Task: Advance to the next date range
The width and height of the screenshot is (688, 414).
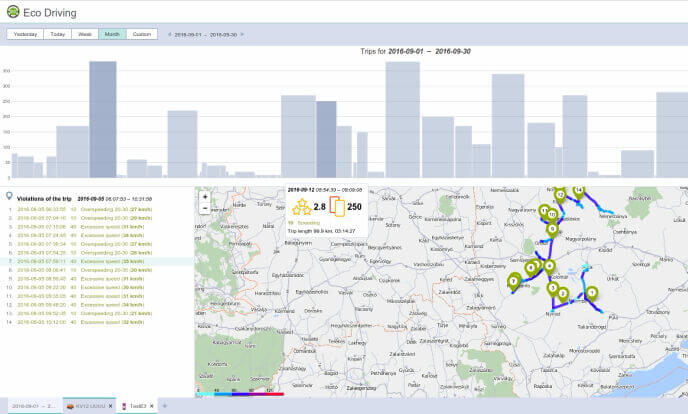Action: [244, 34]
